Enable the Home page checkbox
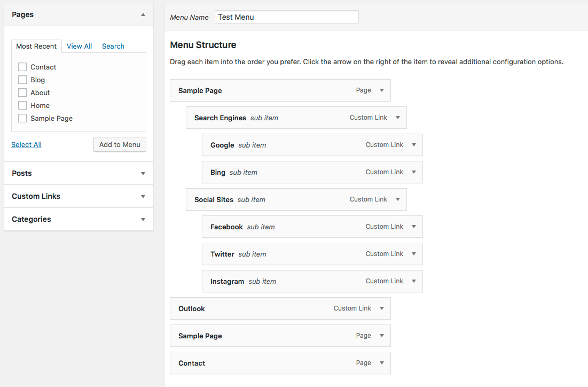Image resolution: width=588 pixels, height=387 pixels. coord(22,105)
